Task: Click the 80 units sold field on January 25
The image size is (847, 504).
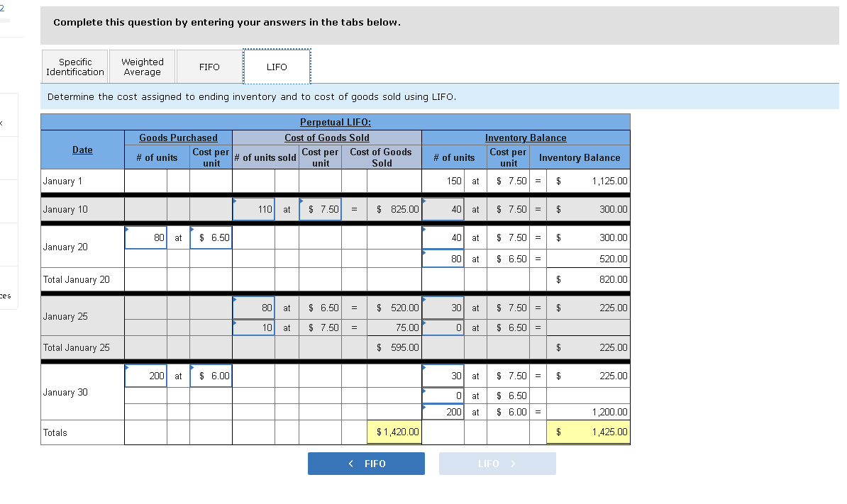Action: [253, 307]
